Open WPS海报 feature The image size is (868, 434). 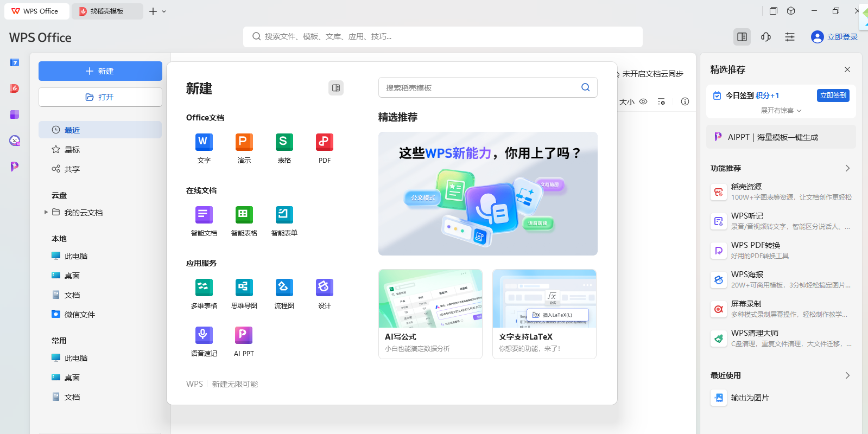point(781,279)
